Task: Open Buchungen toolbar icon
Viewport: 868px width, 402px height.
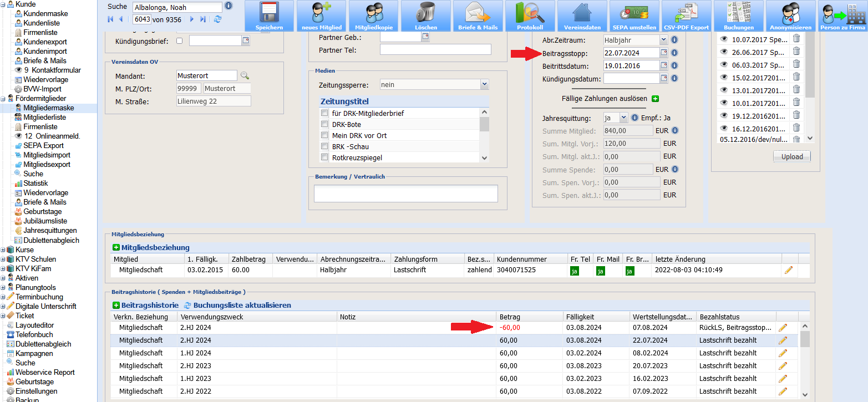Action: coord(738,16)
